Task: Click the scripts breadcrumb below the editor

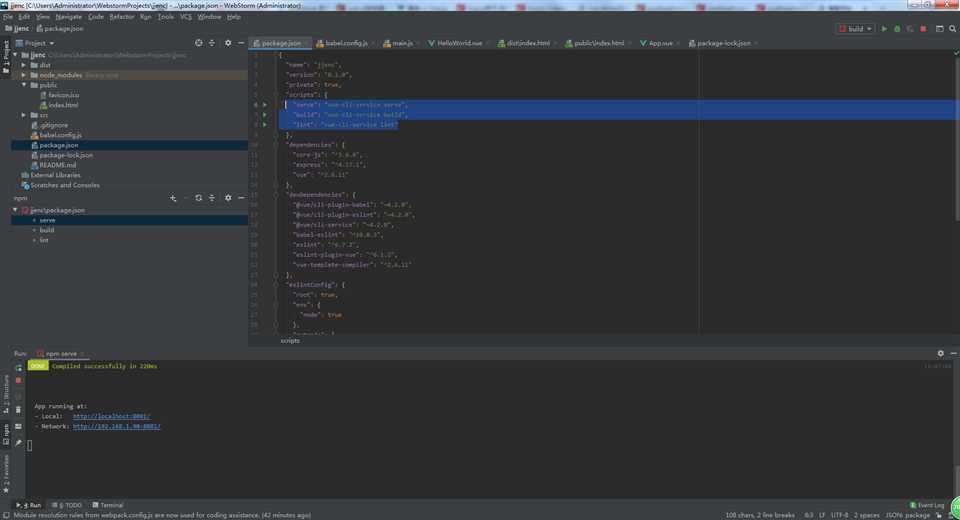Action: click(290, 341)
